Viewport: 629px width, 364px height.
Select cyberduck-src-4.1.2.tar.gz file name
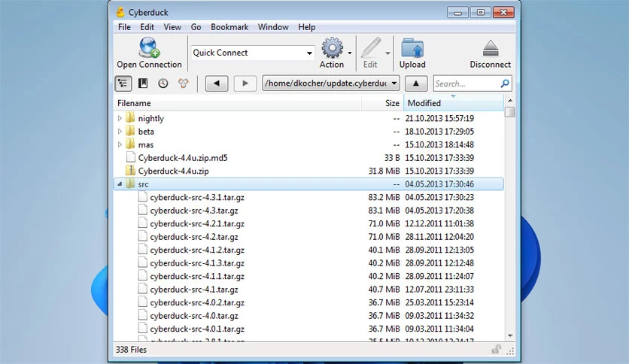pyautogui.click(x=197, y=250)
